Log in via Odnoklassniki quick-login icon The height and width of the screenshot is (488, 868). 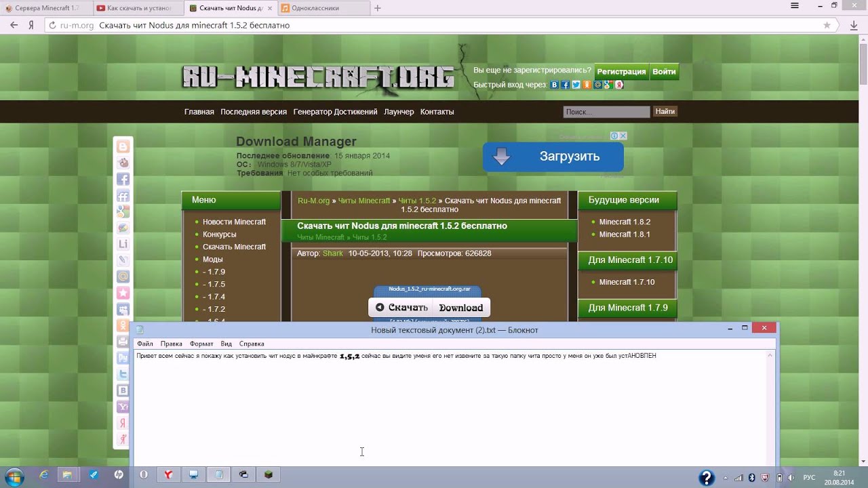[587, 85]
